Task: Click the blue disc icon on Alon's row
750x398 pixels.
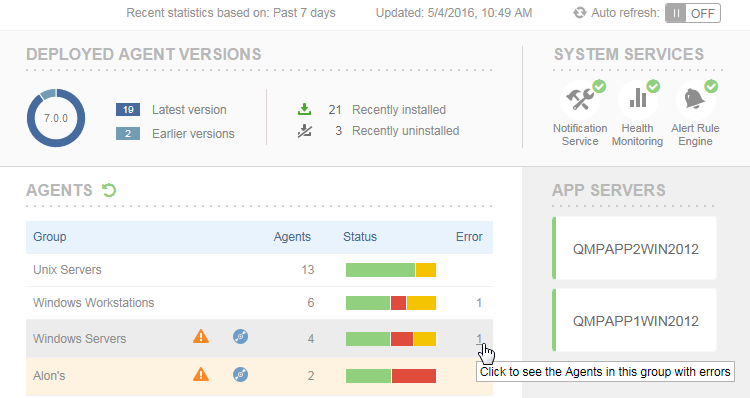Action: pyautogui.click(x=241, y=374)
